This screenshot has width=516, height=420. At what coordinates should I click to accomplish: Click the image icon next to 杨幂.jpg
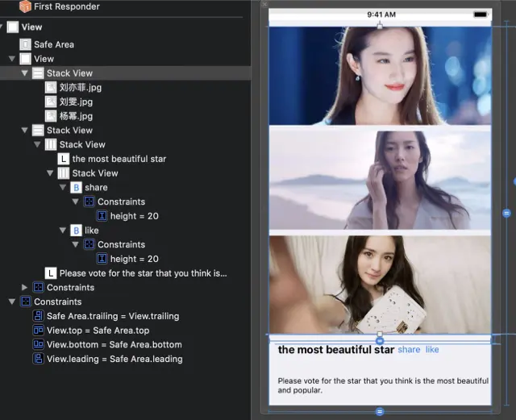[51, 116]
